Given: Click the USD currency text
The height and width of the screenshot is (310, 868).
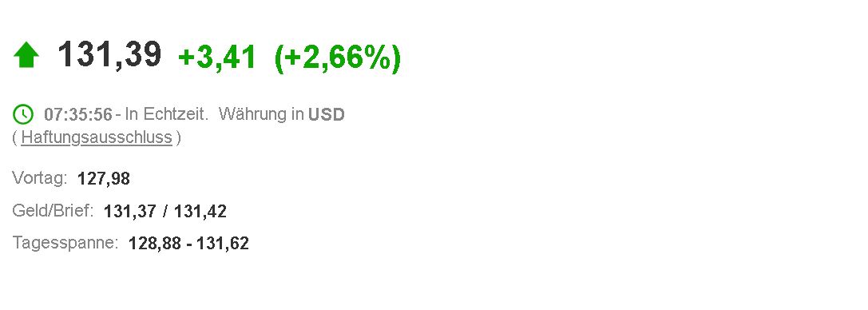Looking at the screenshot, I should point(327,114).
